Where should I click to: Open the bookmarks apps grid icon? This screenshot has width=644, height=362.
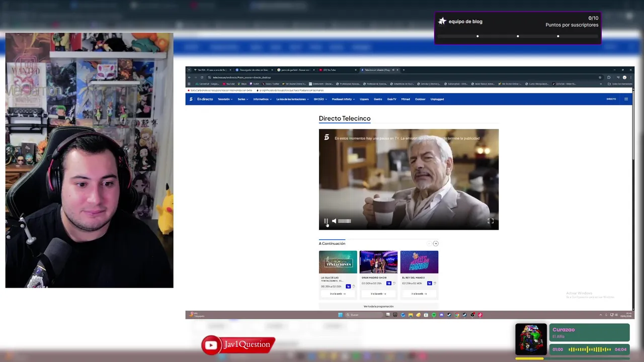pos(189,84)
